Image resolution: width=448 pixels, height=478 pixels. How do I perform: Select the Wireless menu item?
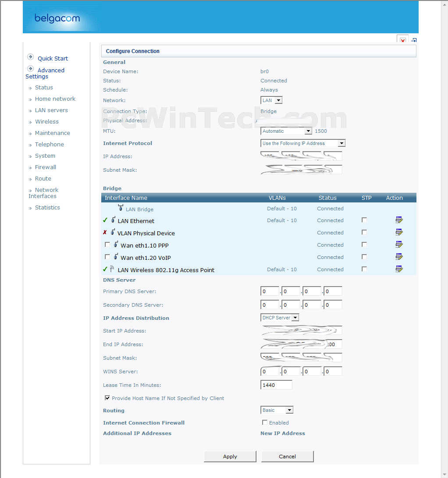pyautogui.click(x=46, y=122)
